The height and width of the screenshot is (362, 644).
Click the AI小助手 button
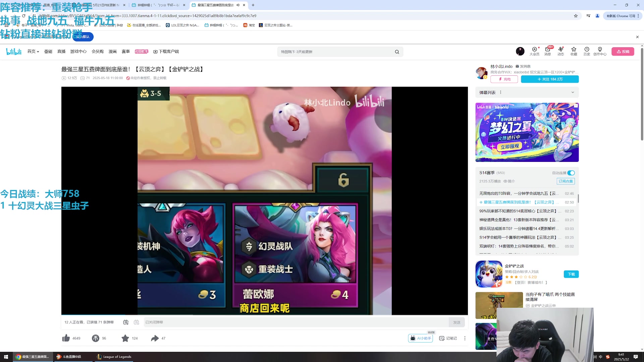click(x=420, y=338)
